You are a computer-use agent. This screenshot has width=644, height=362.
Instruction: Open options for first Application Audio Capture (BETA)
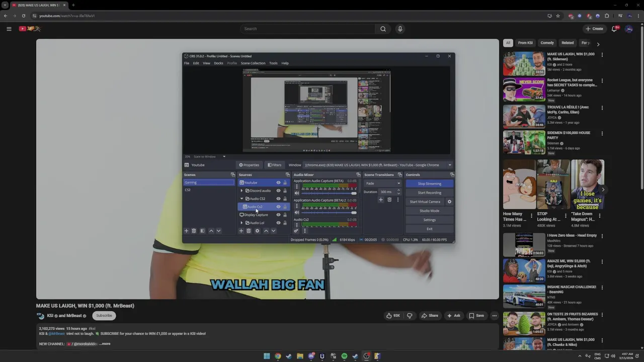click(x=296, y=187)
